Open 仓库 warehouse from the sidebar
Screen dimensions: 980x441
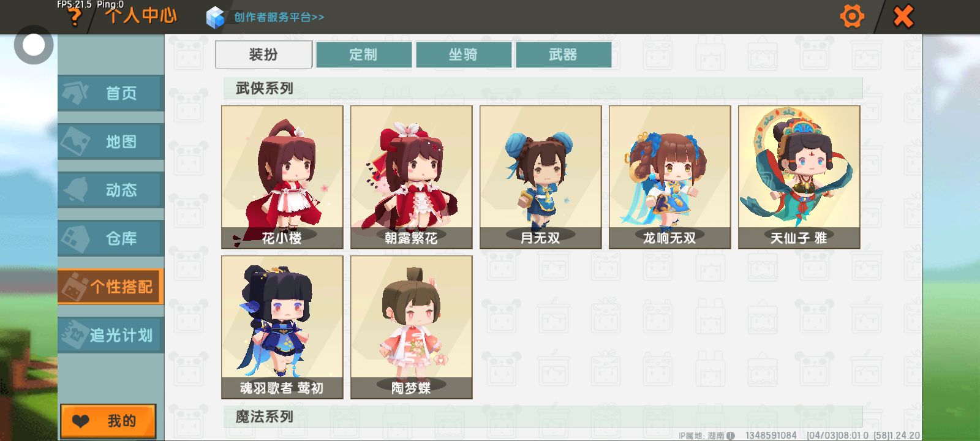[111, 238]
